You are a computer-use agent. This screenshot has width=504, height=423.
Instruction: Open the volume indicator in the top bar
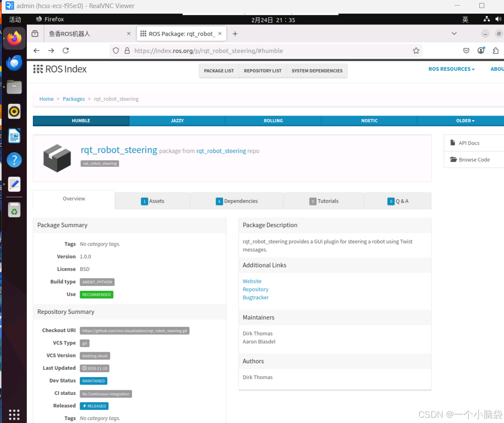pos(498,19)
